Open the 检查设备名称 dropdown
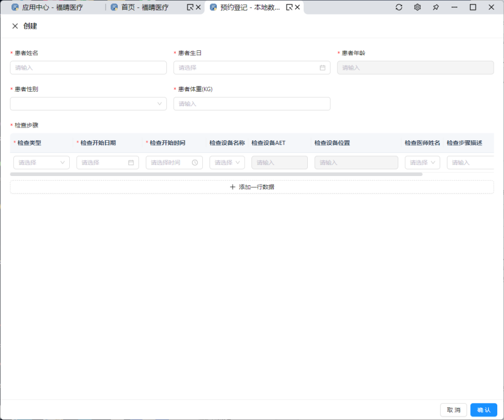Image resolution: width=504 pixels, height=420 pixels. (227, 163)
